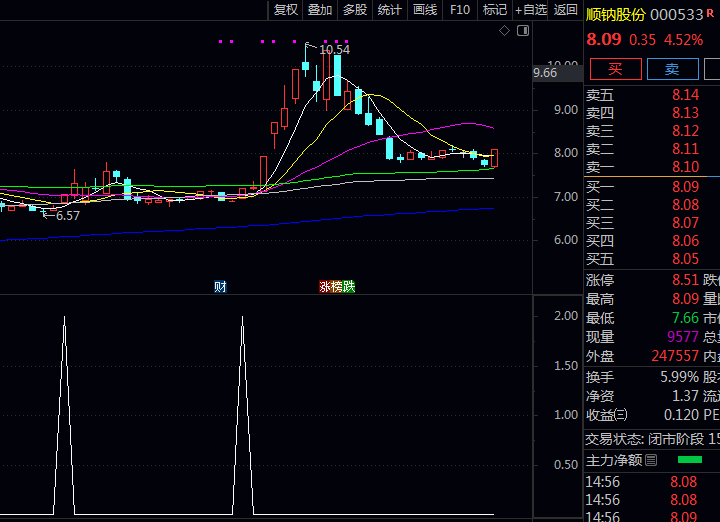Click the 财 financial marker on the chart
The height and width of the screenshot is (522, 720).
(x=220, y=287)
